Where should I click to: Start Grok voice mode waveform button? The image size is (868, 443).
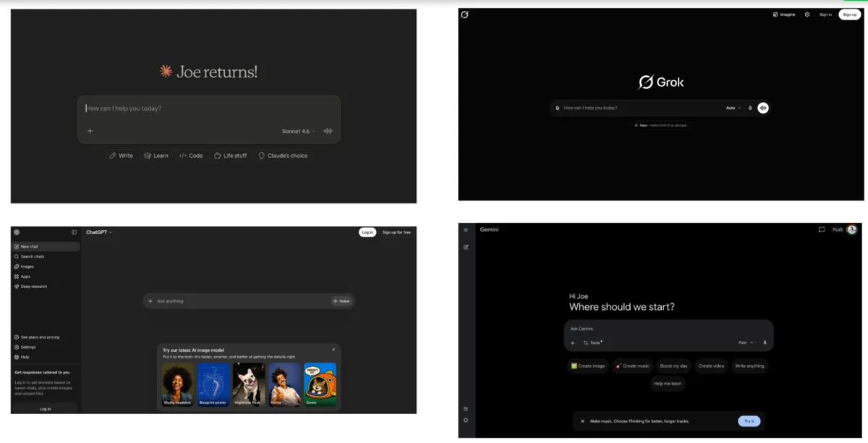(763, 108)
